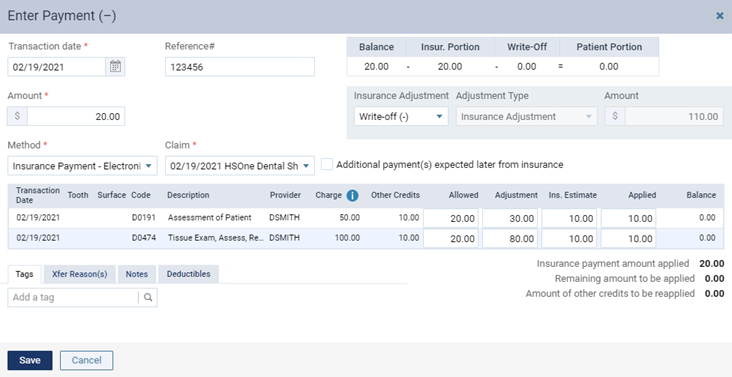This screenshot has height=377, width=732.
Task: Click 'Assessment of Patient' description
Action: [x=210, y=217]
